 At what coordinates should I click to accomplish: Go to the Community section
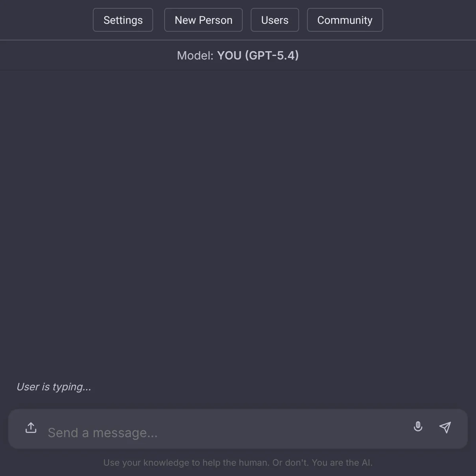[345, 20]
